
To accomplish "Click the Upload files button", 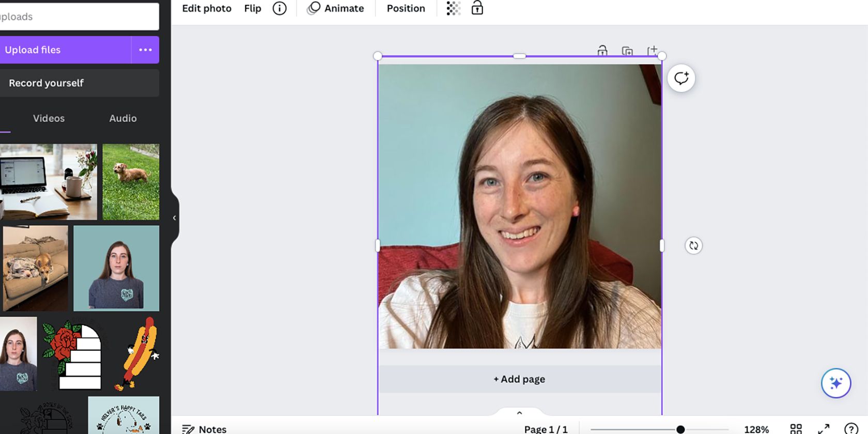I will 65,50.
